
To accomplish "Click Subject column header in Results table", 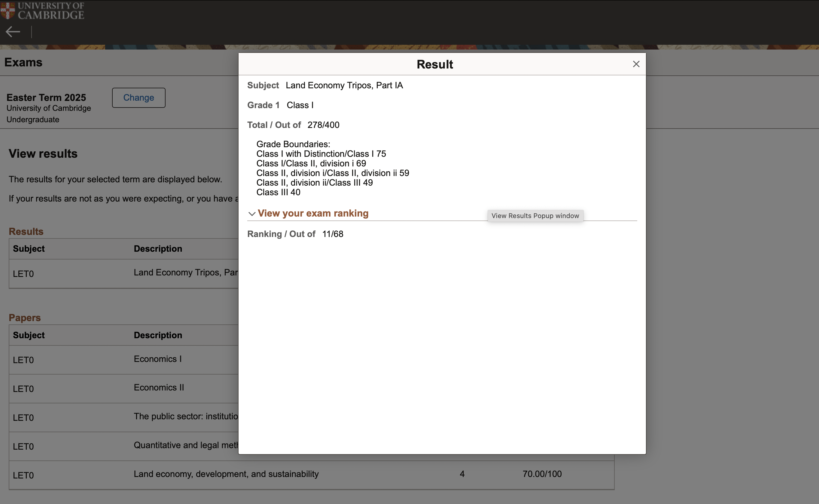I will 29,249.
